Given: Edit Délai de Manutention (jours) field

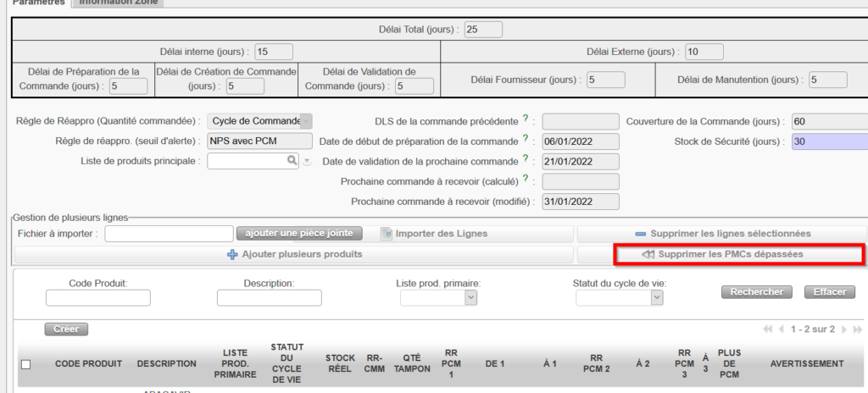Looking at the screenshot, I should [827, 80].
